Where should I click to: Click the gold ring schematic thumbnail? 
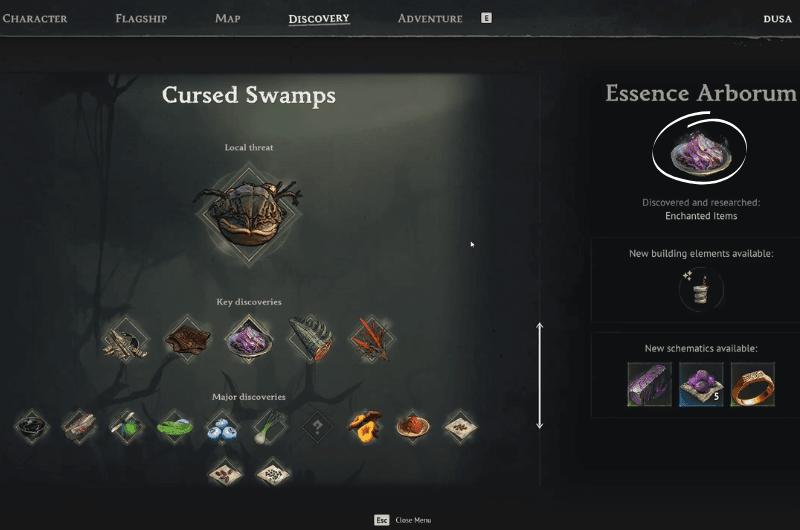(753, 385)
